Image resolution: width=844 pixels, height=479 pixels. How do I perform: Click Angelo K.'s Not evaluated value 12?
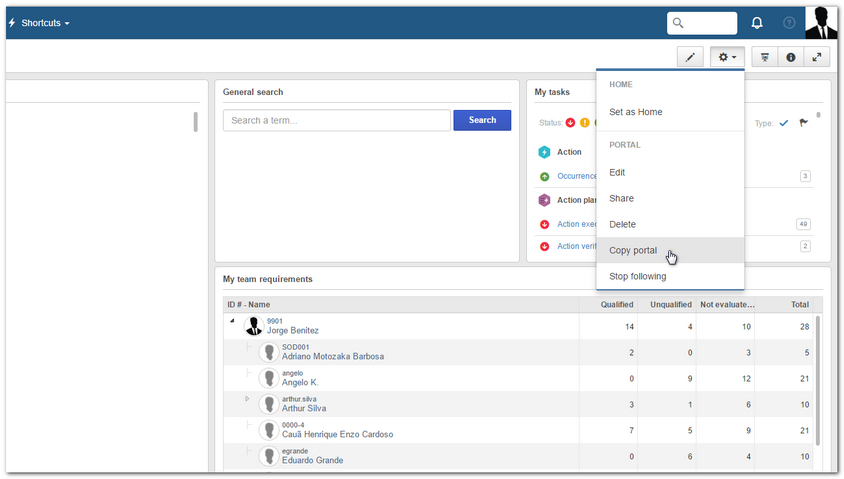point(746,378)
